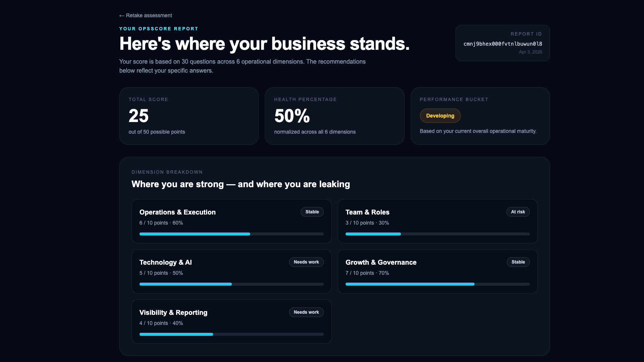This screenshot has width=644, height=362.
Task: Click the Technology & AI card title
Action: coord(165,262)
